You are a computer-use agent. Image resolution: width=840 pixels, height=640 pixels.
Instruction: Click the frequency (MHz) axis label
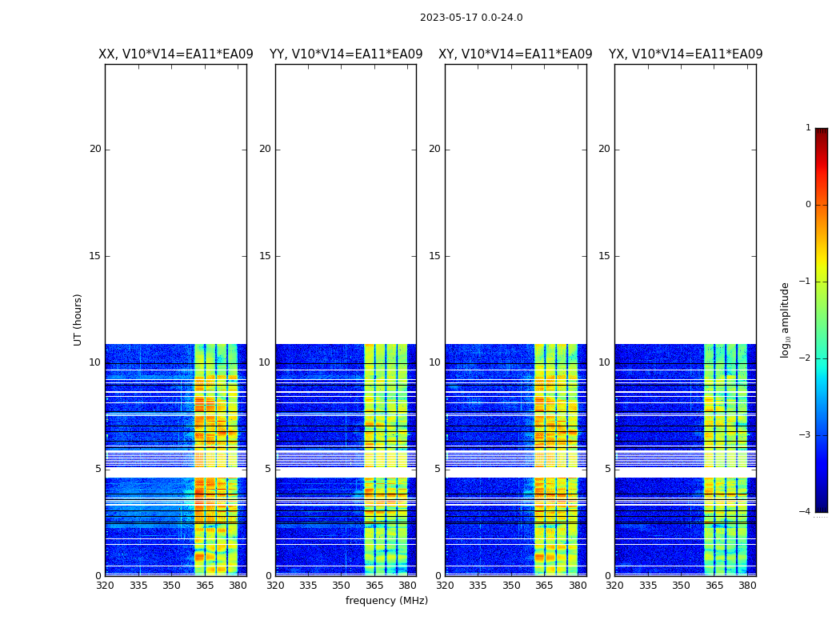click(386, 601)
